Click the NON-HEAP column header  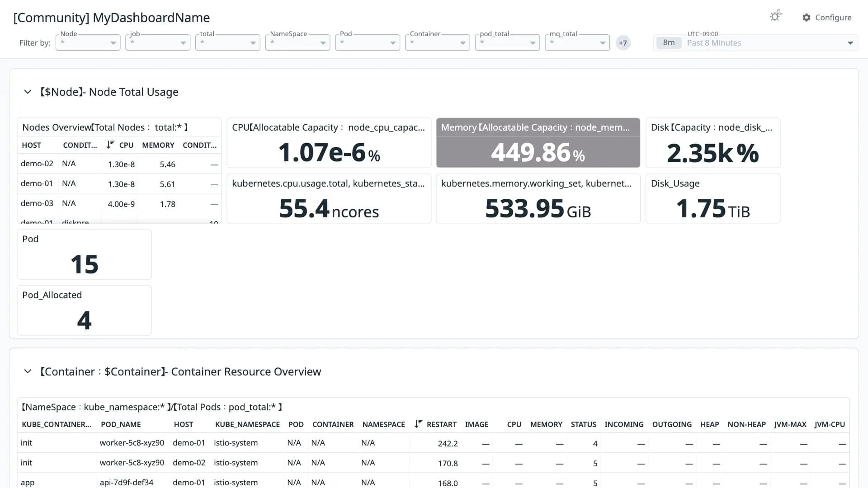(x=746, y=424)
